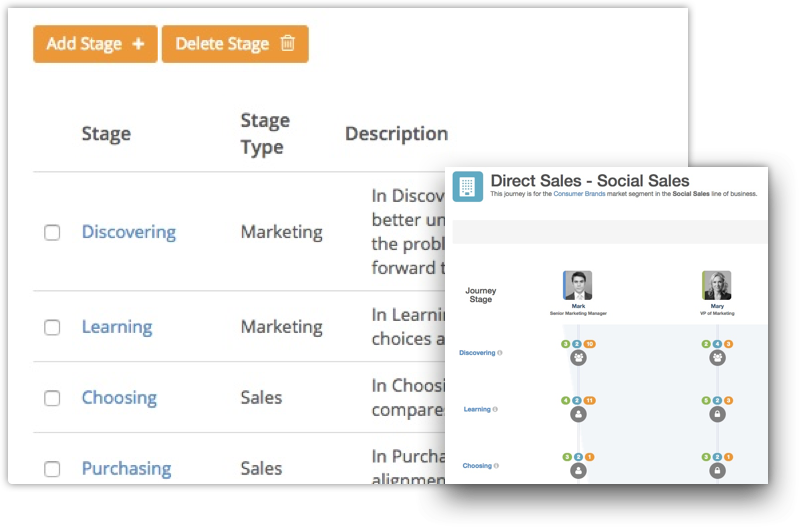Click the Mark persona name
The height and width of the screenshot is (527, 799).
point(578,306)
